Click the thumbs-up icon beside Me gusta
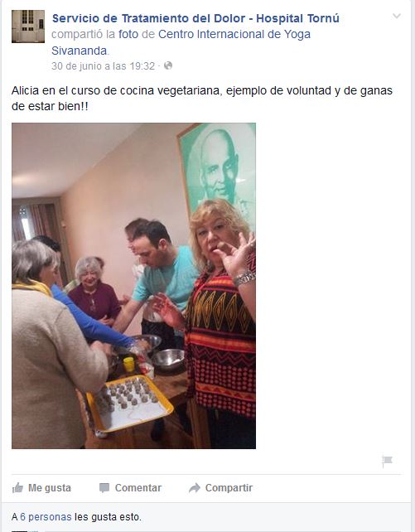 tap(17, 488)
